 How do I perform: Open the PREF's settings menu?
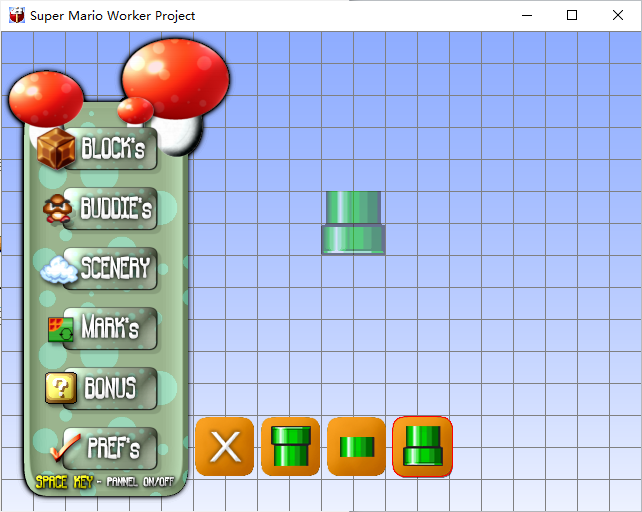[111, 448]
